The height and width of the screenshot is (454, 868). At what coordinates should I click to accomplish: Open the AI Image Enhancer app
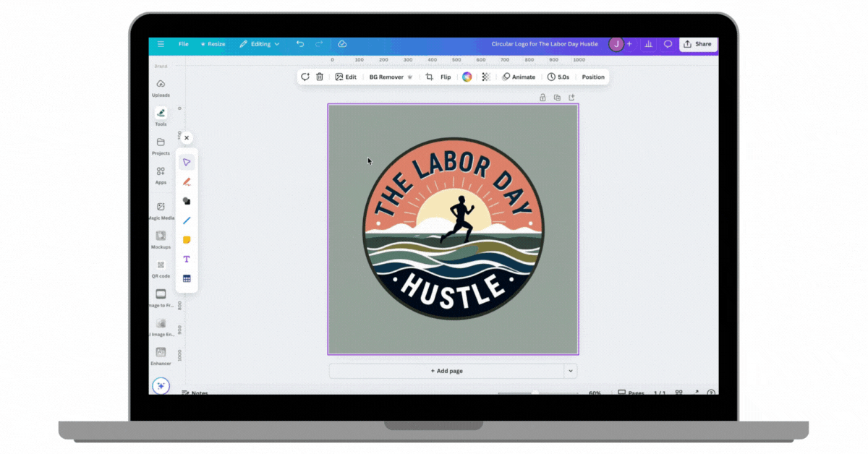pos(161,327)
